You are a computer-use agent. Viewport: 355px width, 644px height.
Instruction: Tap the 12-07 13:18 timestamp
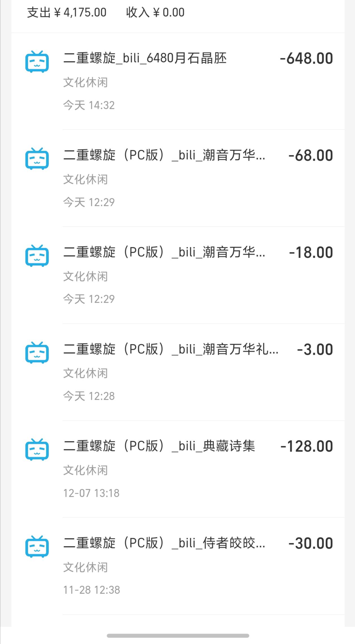pyautogui.click(x=91, y=493)
